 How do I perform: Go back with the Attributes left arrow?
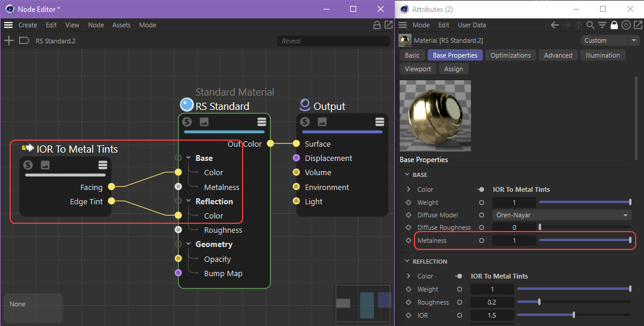point(555,25)
